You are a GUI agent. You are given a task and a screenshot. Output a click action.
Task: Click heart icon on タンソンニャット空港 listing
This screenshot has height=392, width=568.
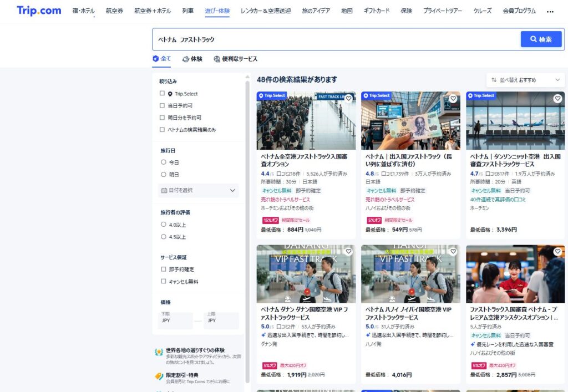point(557,99)
